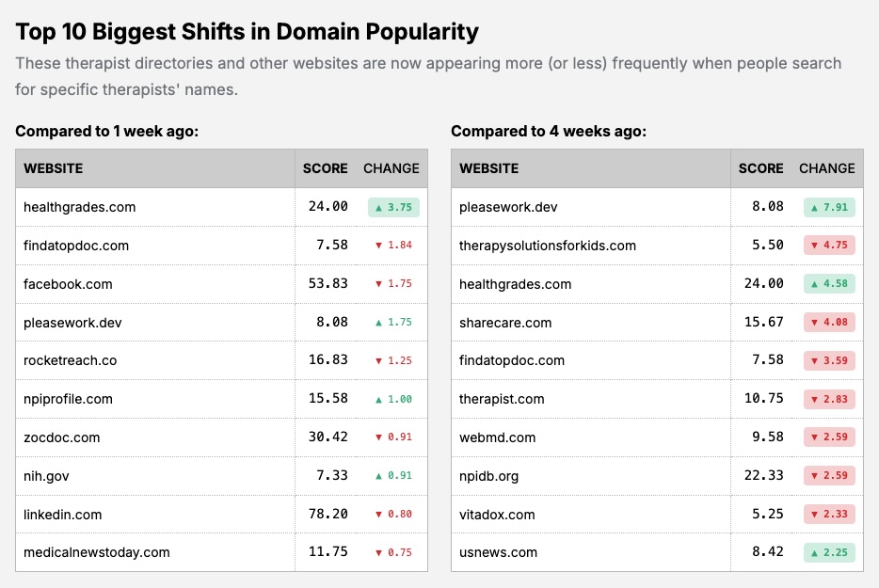
Task: Click the npidb.org website entry
Action: 489,476
